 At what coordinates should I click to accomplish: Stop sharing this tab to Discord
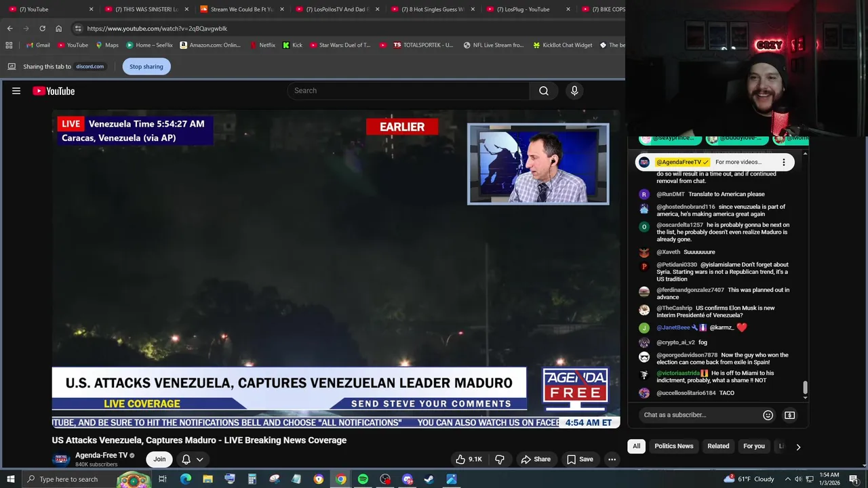point(146,66)
